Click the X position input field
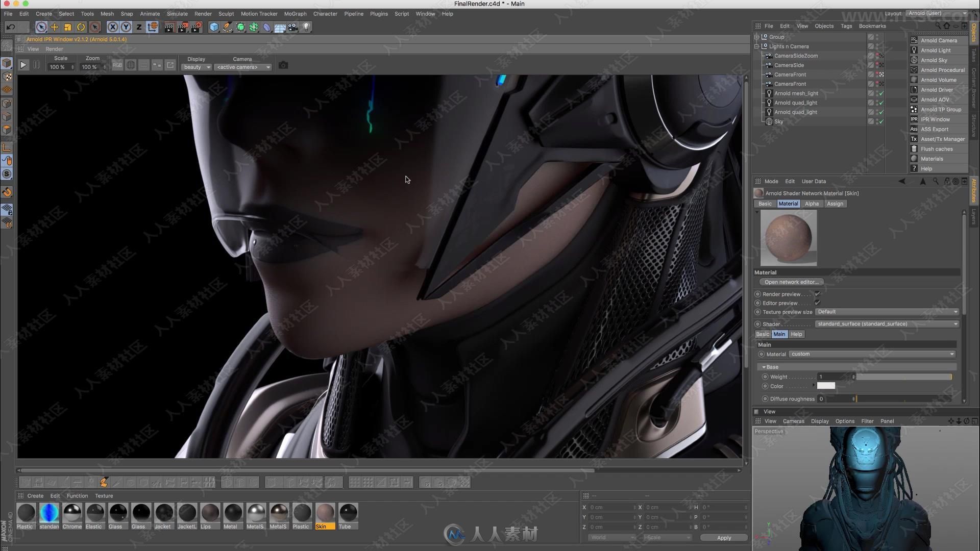The image size is (980, 551). [x=611, y=508]
